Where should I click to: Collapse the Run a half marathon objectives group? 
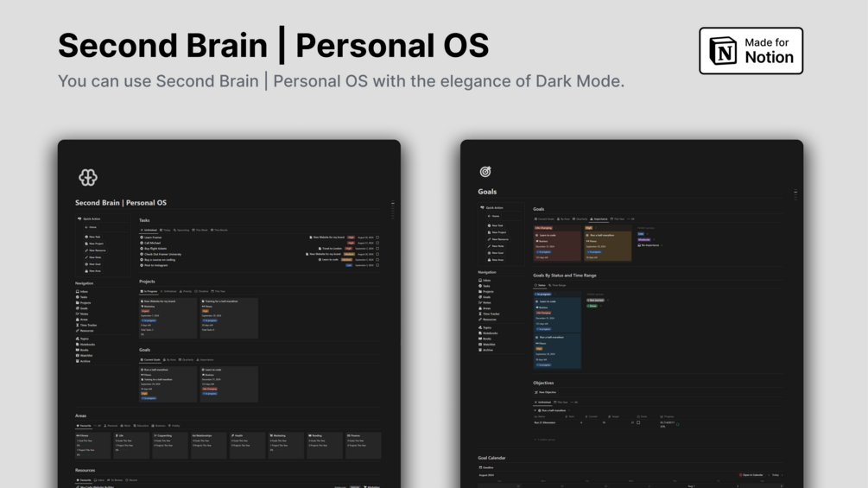(x=535, y=410)
